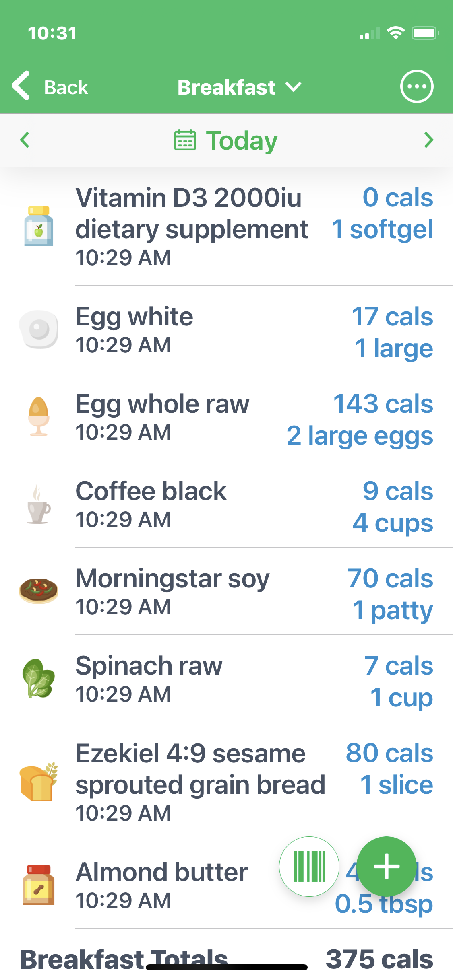Tap the Vitamin D3 supplement bottle icon
This screenshot has width=453, height=980.
pyautogui.click(x=39, y=226)
